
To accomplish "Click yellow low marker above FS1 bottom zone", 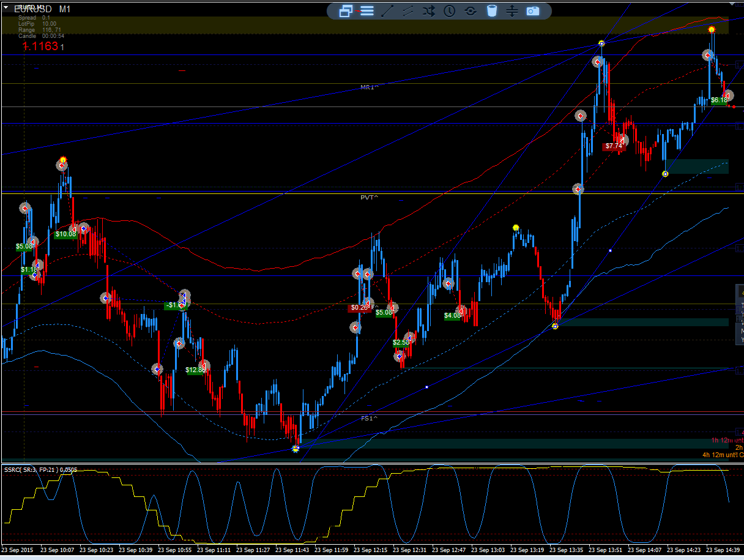I will pos(296,449).
